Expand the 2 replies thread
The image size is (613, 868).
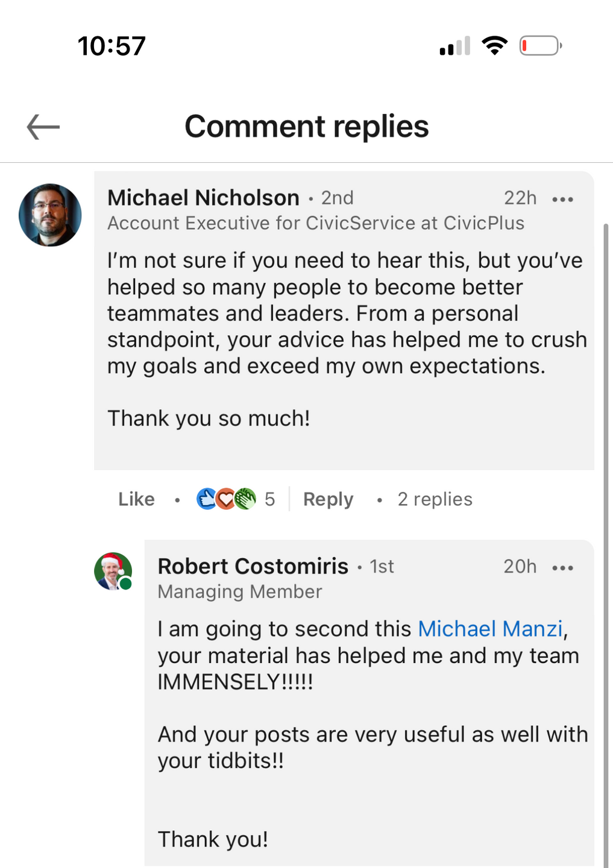point(435,499)
